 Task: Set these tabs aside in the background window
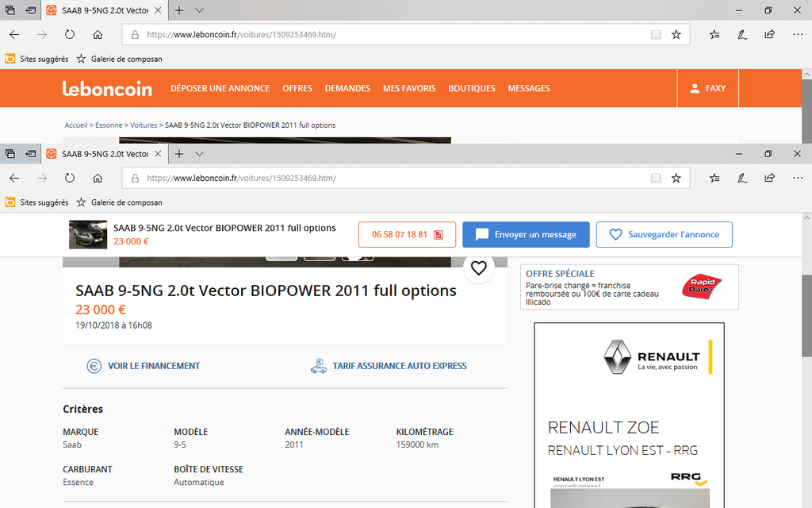[x=31, y=10]
